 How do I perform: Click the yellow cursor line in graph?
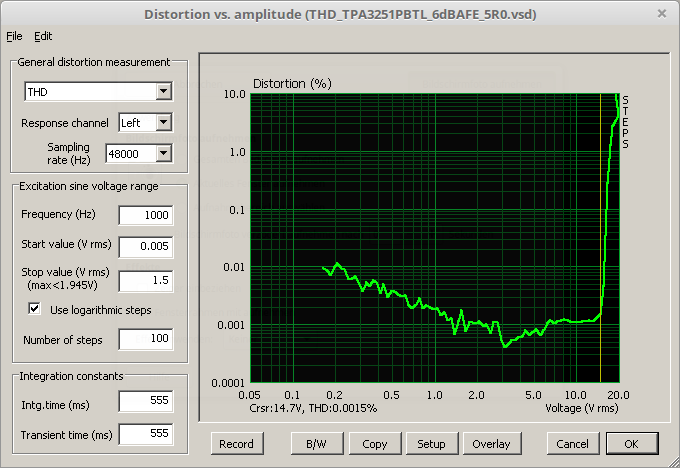point(600,238)
